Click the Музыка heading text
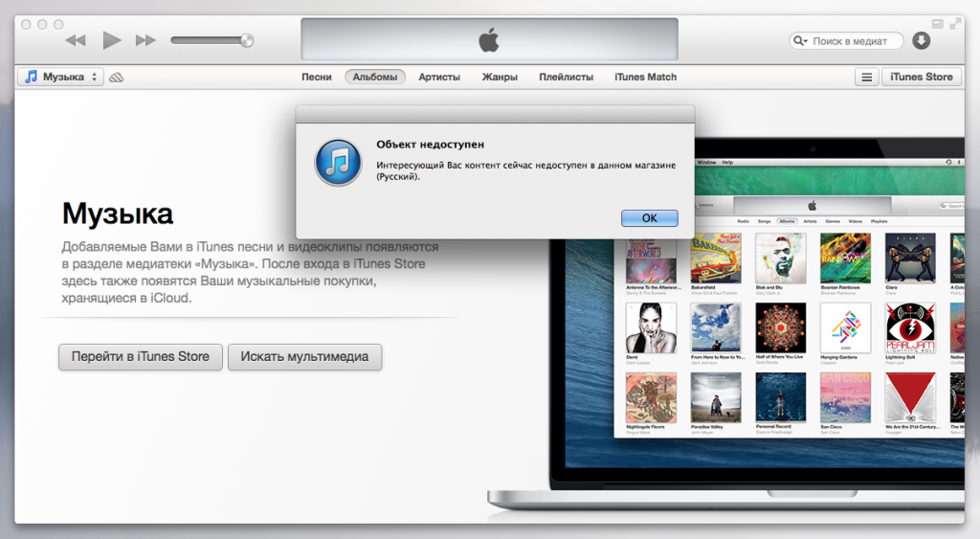 click(x=118, y=213)
